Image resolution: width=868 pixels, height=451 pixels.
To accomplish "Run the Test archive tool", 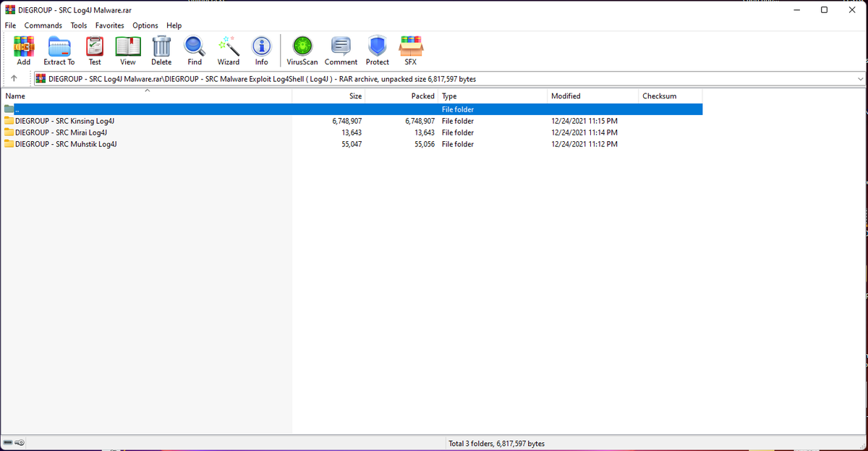I will (x=95, y=46).
